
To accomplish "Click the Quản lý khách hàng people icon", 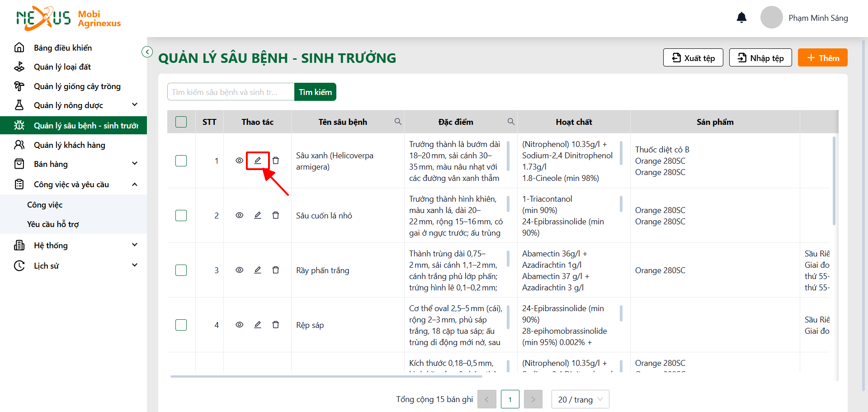I will [19, 145].
